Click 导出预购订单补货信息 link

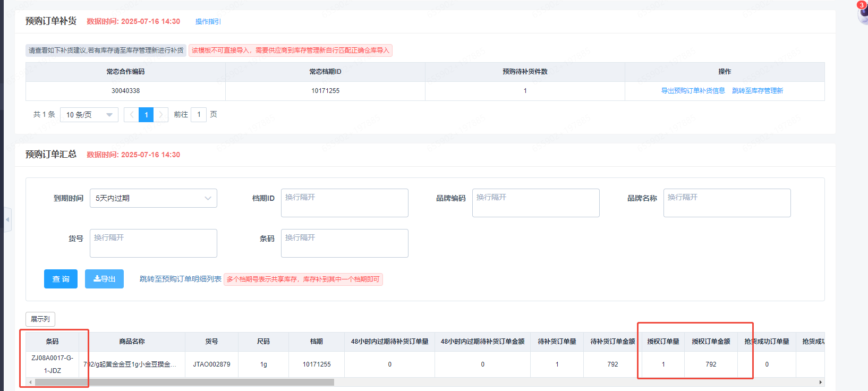pos(693,91)
